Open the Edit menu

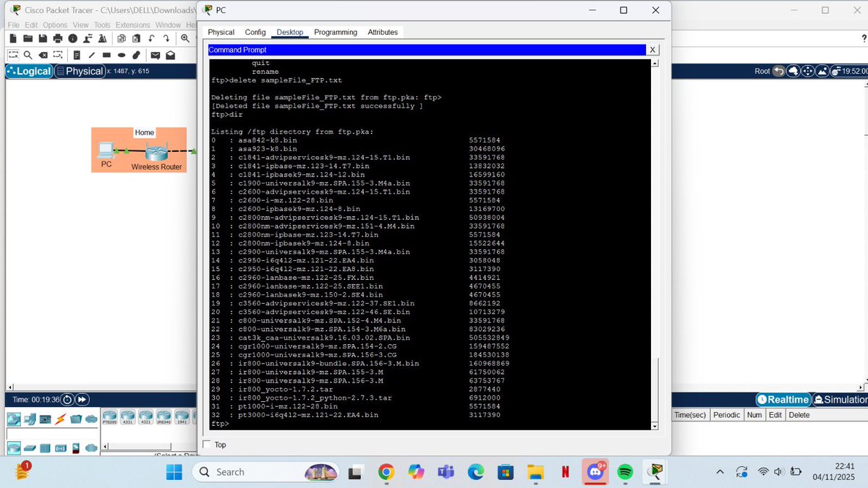coord(30,25)
